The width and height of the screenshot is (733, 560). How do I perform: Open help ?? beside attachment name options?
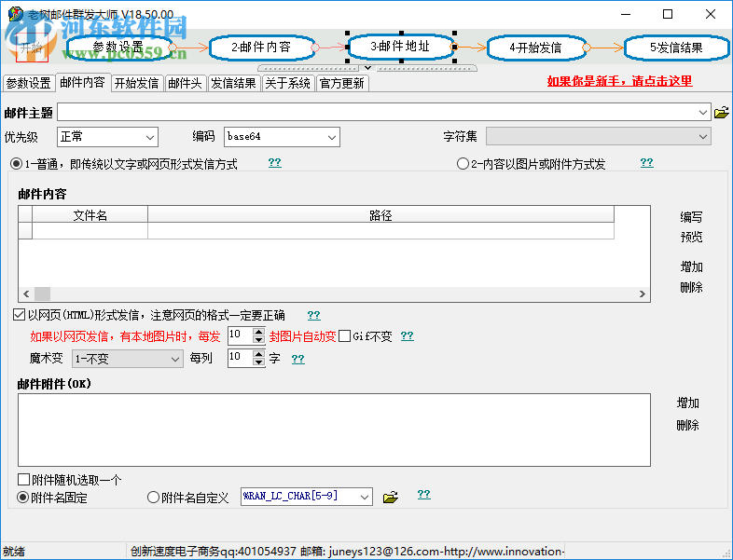click(423, 494)
